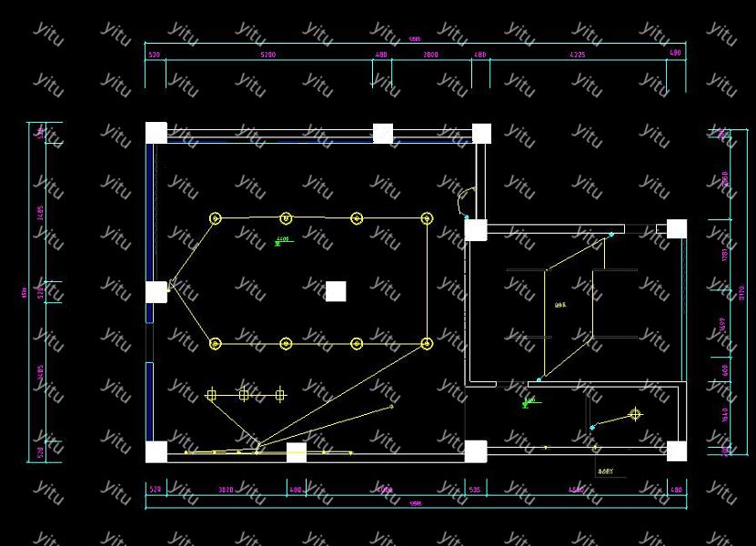Select the 4225 dimension text at top

[x=577, y=56]
